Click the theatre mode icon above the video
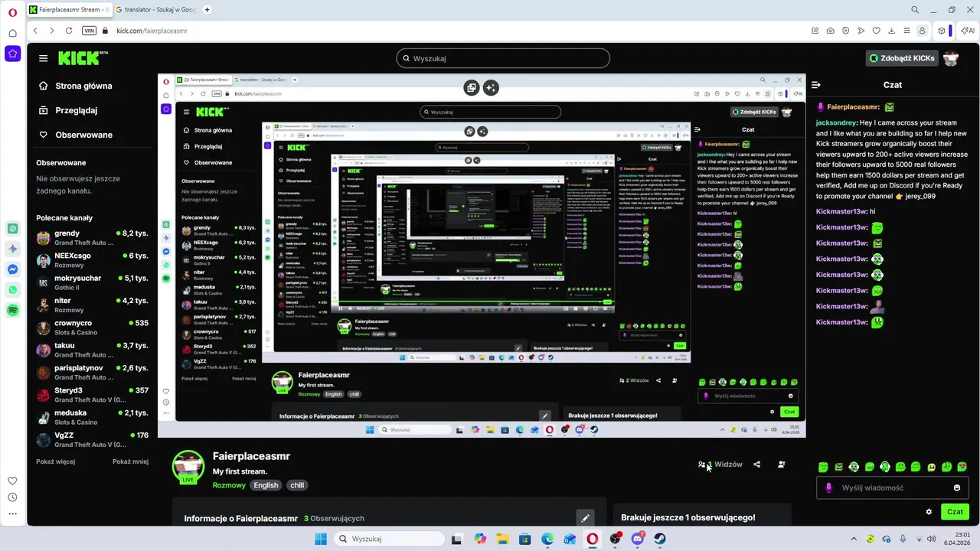Screen dimensions: 980x551 click(x=472, y=88)
